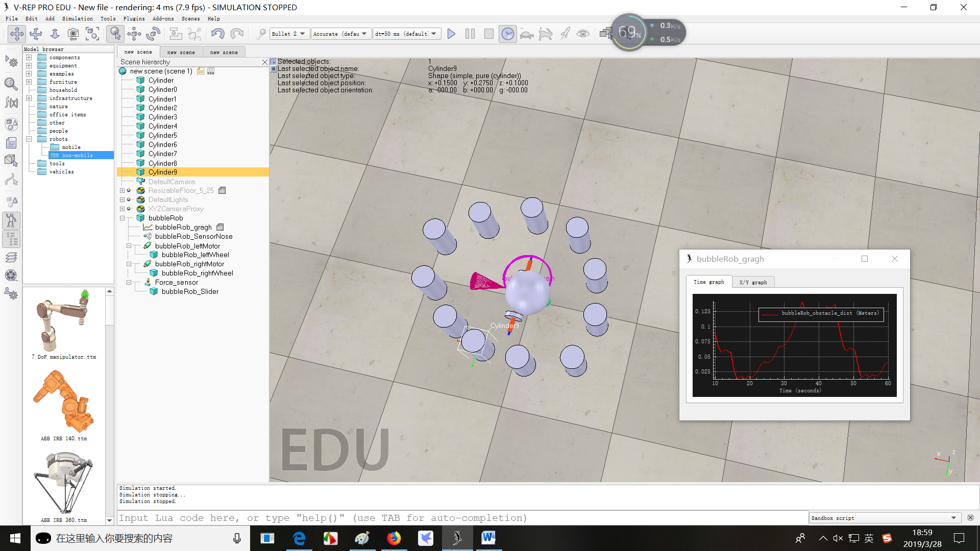Select the object rotate tool

pyautogui.click(x=153, y=34)
